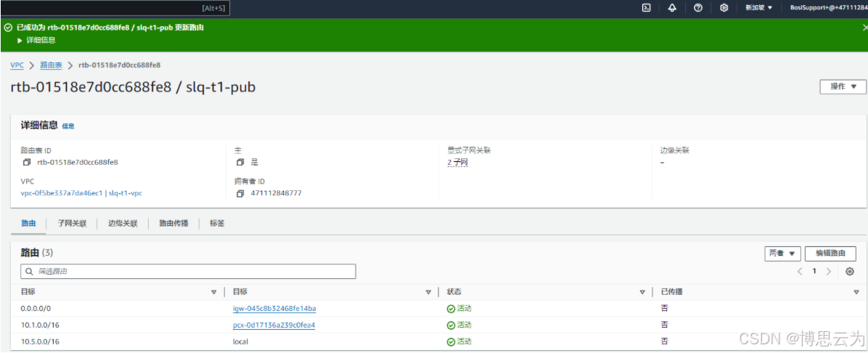Open the top bar settings gear
Screen dimensions: 868x353
[x=724, y=8]
